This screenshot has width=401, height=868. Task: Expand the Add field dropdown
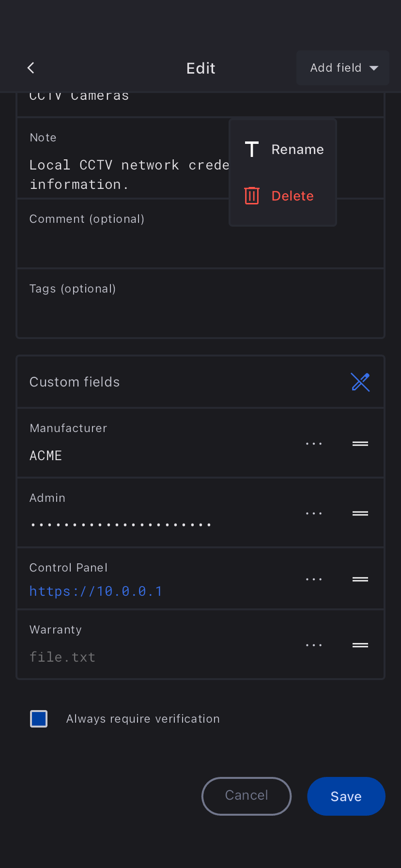[343, 68]
